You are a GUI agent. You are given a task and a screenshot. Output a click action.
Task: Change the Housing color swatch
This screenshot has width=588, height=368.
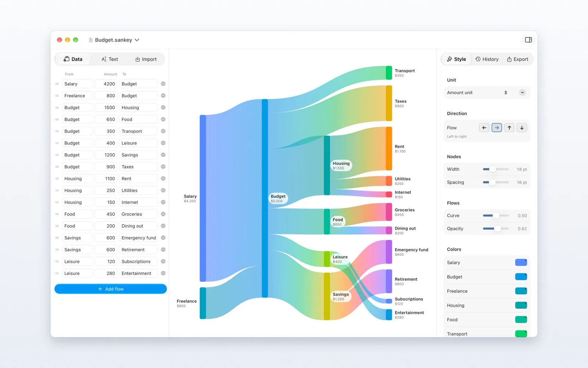[521, 305]
